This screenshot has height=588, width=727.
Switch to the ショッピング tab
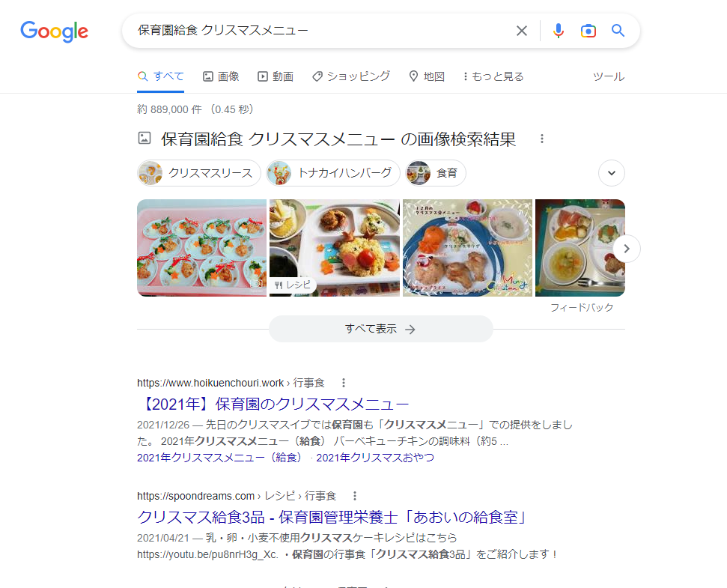click(x=351, y=76)
